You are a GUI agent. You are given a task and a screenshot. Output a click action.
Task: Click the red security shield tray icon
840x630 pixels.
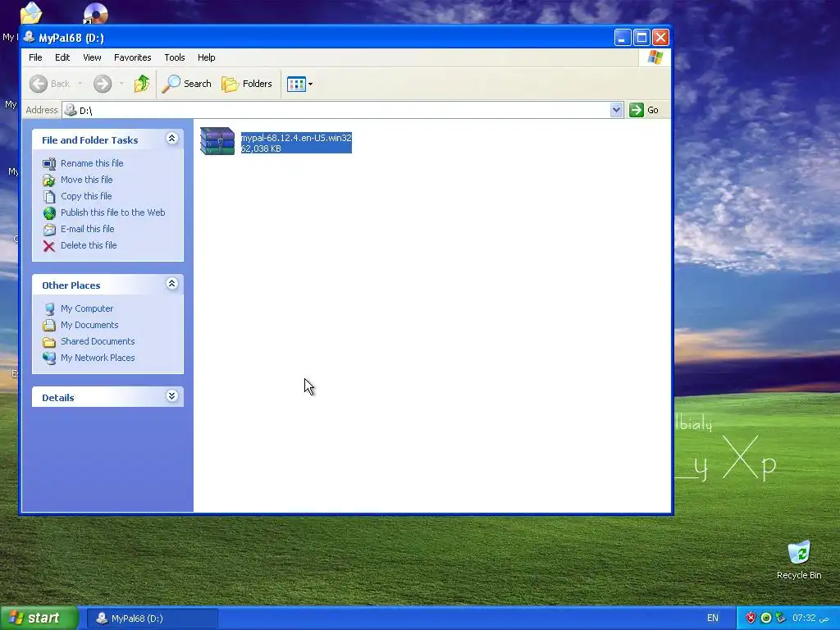[x=751, y=618]
